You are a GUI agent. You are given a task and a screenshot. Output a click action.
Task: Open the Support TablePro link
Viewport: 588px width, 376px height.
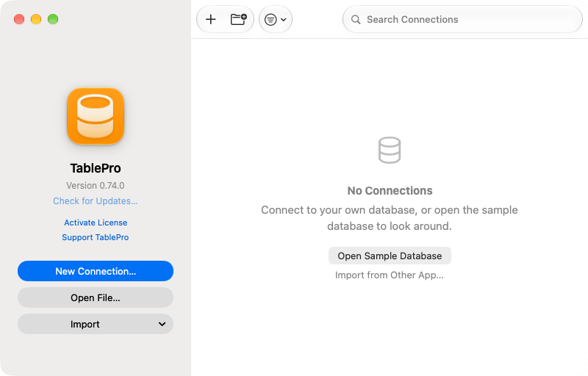coord(96,237)
